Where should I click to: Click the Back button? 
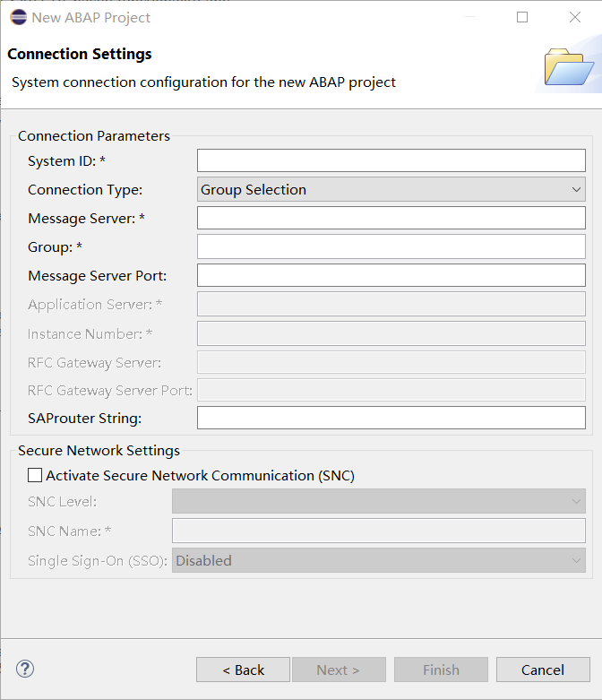coord(243,670)
